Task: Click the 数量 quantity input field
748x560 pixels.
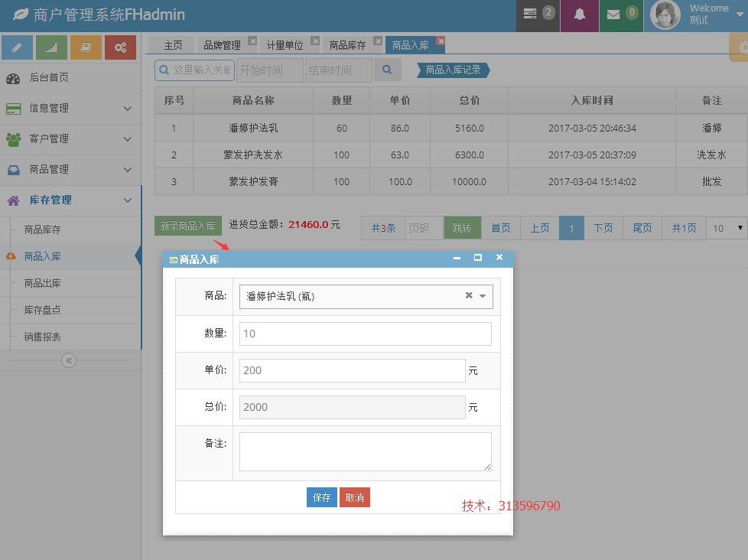Action: (366, 334)
